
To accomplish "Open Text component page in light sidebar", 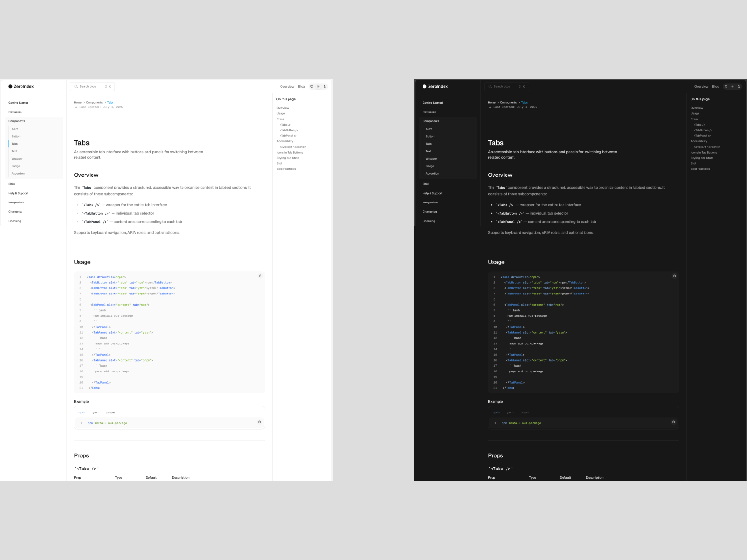I will [x=14, y=151].
